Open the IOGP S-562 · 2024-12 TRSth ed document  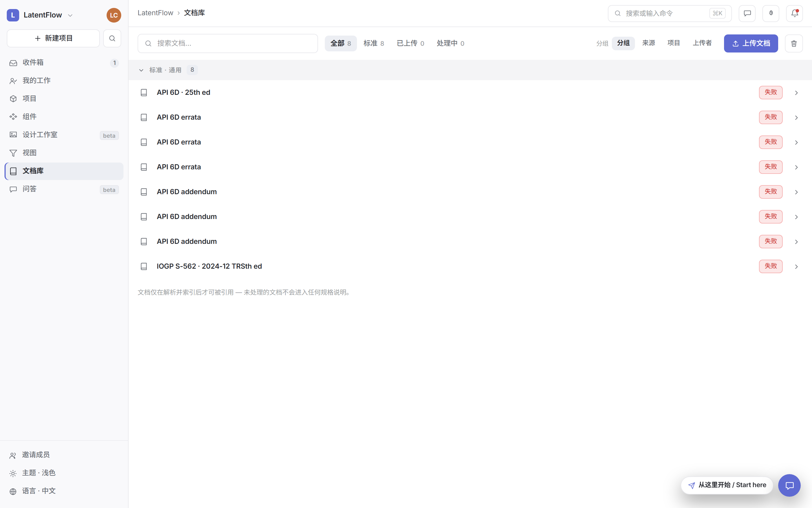(x=209, y=266)
